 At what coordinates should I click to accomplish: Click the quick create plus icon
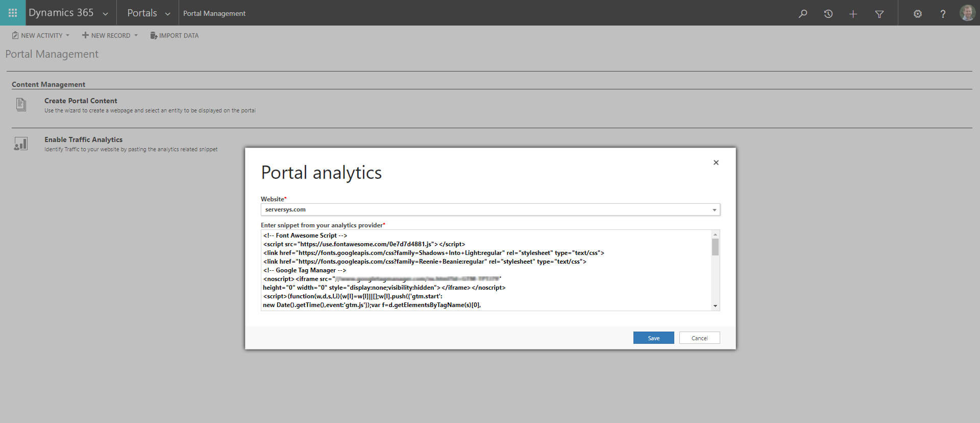click(853, 14)
